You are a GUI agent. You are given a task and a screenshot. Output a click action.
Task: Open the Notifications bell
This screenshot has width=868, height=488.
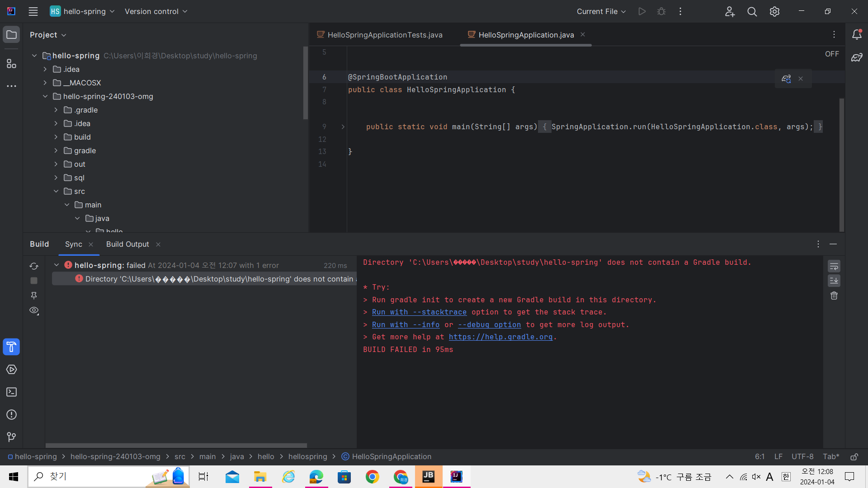[857, 35]
